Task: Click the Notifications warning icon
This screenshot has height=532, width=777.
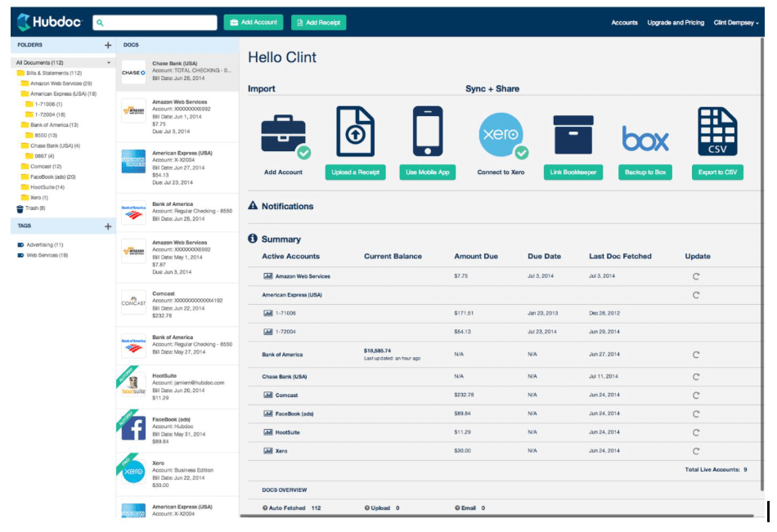Action: 253,206
